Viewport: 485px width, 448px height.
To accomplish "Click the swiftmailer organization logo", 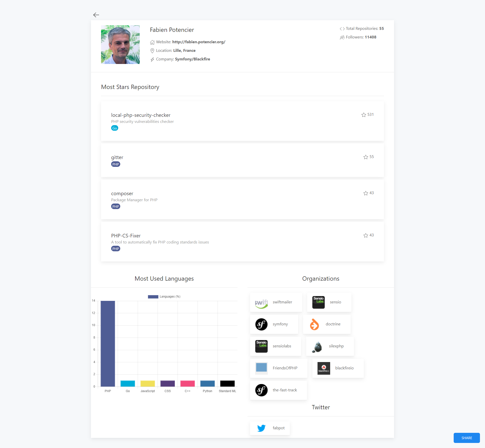I will point(261,302).
